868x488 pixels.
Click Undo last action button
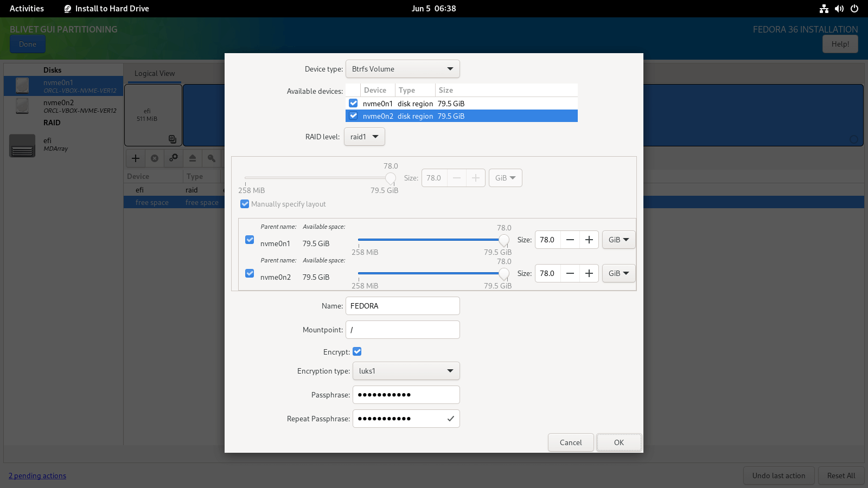click(x=778, y=476)
